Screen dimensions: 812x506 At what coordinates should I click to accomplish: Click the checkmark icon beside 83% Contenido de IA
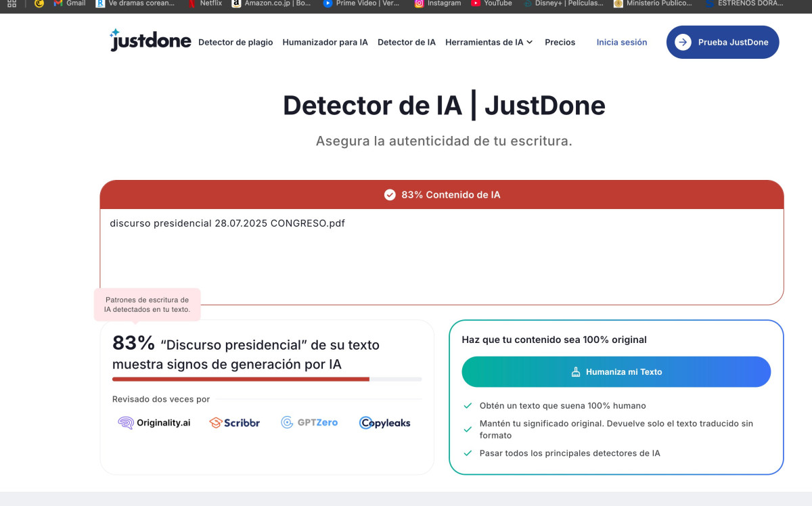[390, 195]
